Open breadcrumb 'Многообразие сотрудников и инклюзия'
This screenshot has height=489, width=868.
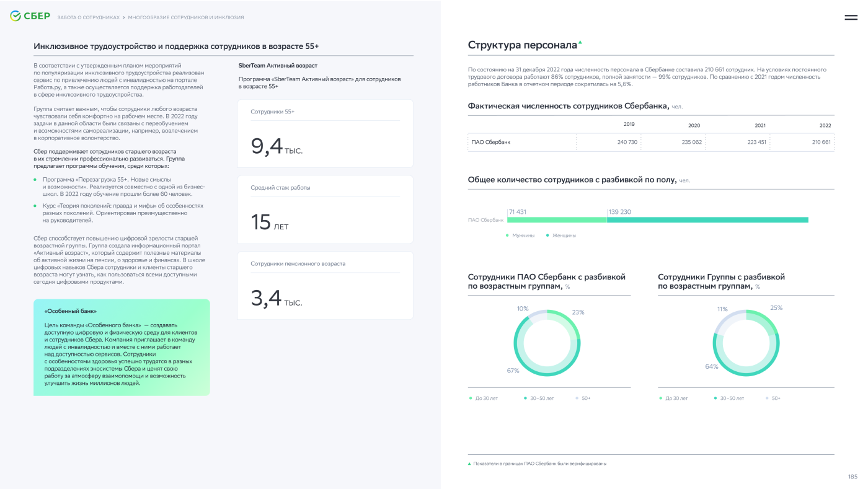[x=186, y=17]
